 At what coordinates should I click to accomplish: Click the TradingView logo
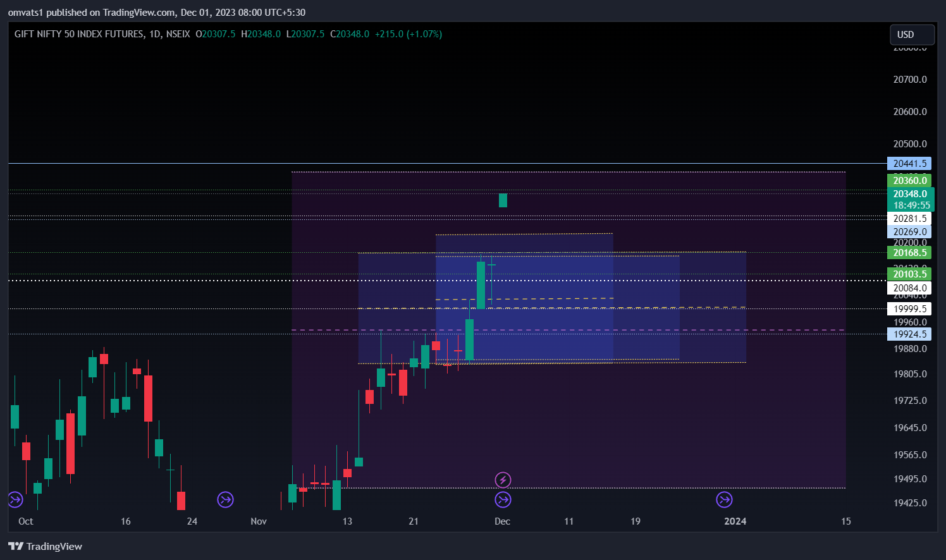[45, 546]
